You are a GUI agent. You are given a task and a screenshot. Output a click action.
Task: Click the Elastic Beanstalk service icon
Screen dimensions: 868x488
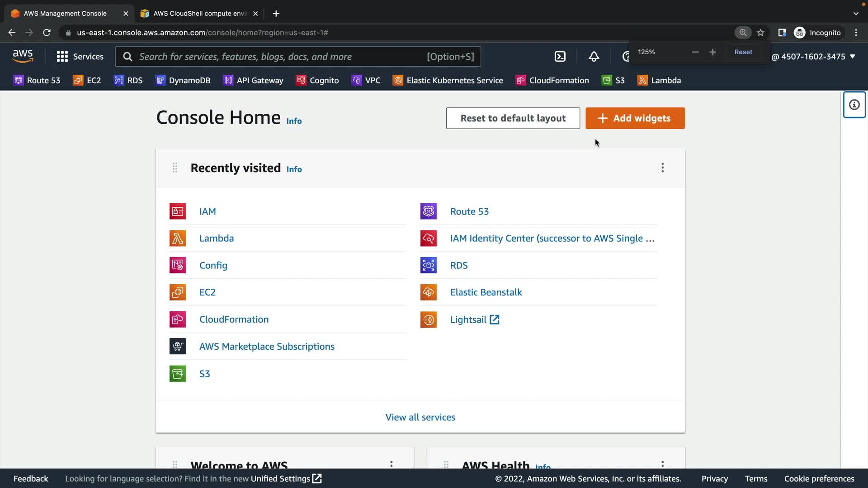point(428,292)
